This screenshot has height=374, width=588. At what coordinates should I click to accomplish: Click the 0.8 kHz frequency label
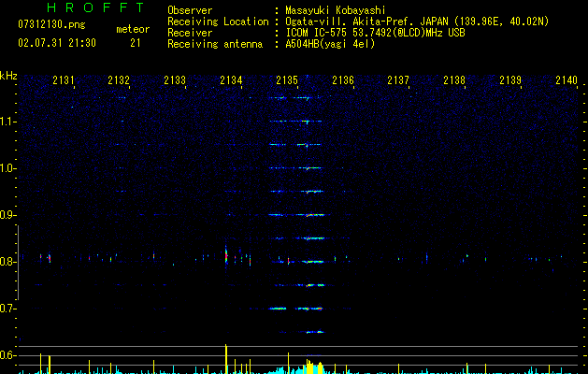coord(7,262)
